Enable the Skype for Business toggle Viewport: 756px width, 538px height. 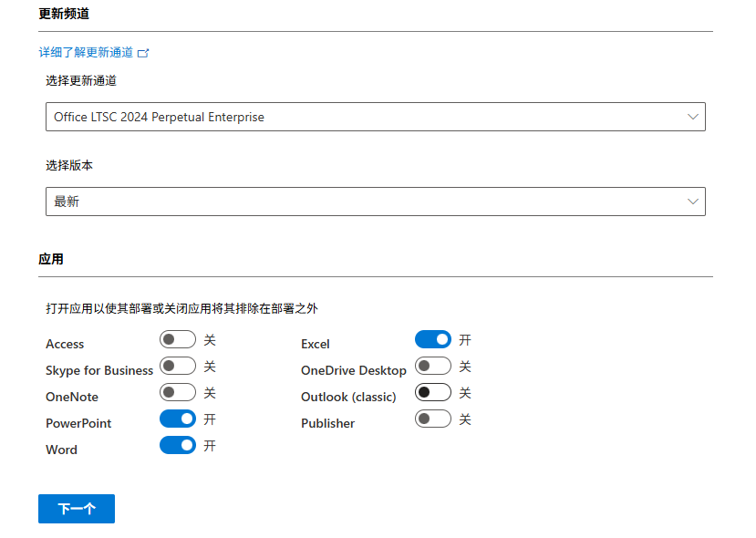coord(178,367)
